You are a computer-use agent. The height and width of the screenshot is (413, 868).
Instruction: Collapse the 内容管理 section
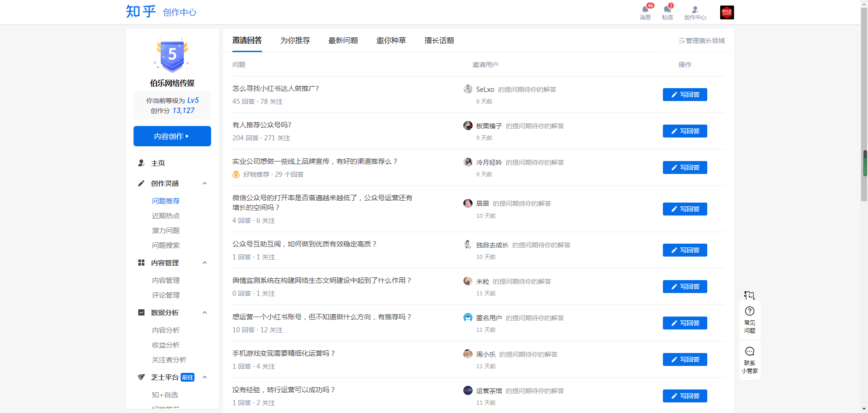pos(205,263)
